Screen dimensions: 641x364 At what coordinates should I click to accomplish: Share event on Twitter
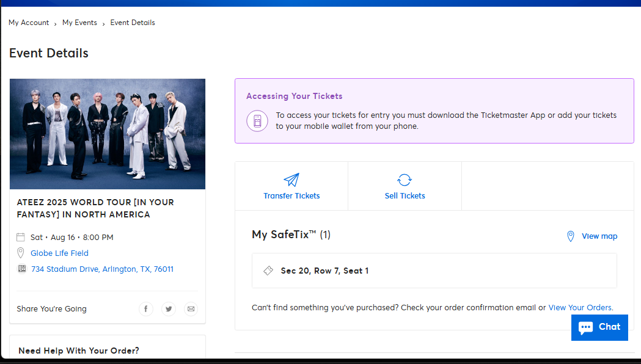169,309
